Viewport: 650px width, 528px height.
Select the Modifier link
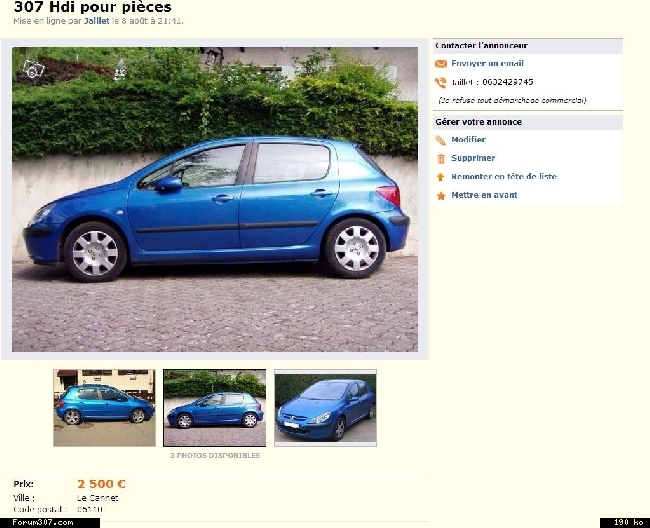coord(468,140)
